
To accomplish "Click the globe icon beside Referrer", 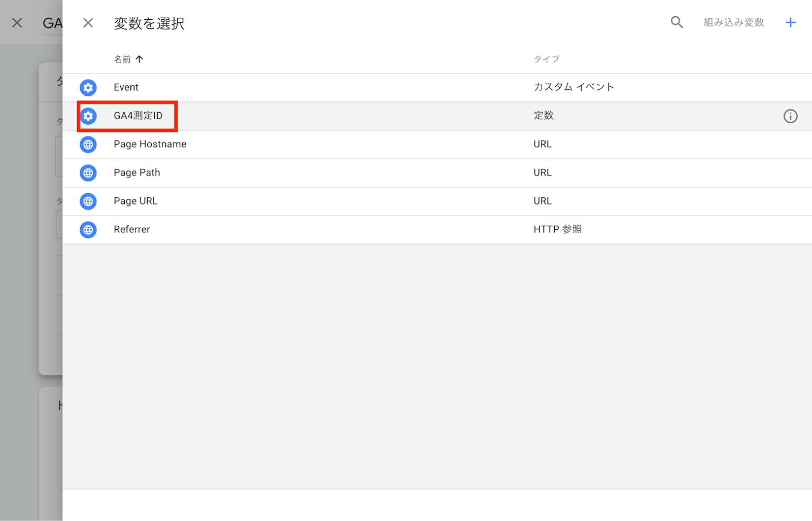I will 88,230.
